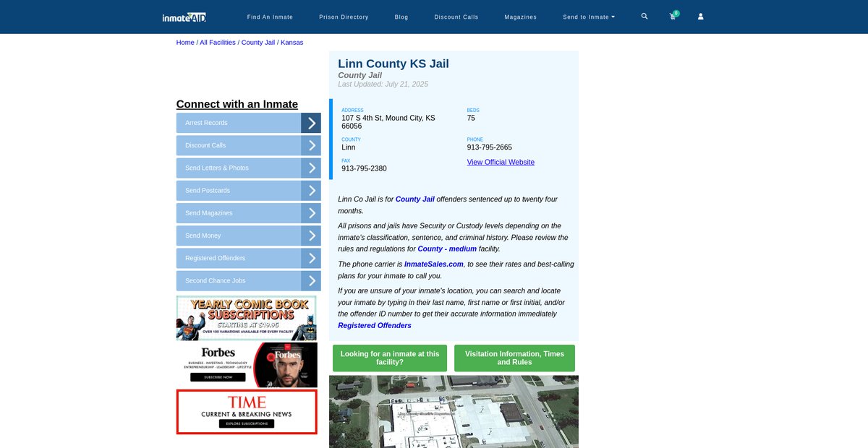Go to Home breadcrumb

click(185, 43)
